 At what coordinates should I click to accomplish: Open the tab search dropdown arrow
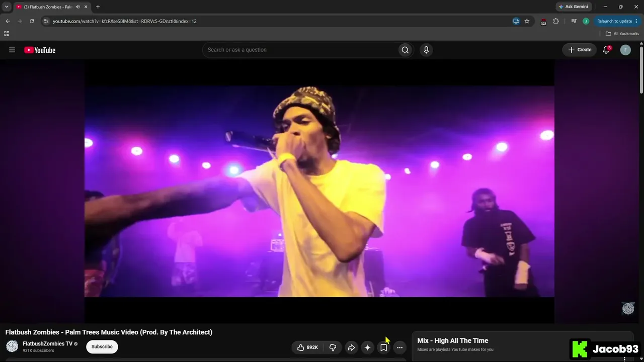[x=7, y=7]
